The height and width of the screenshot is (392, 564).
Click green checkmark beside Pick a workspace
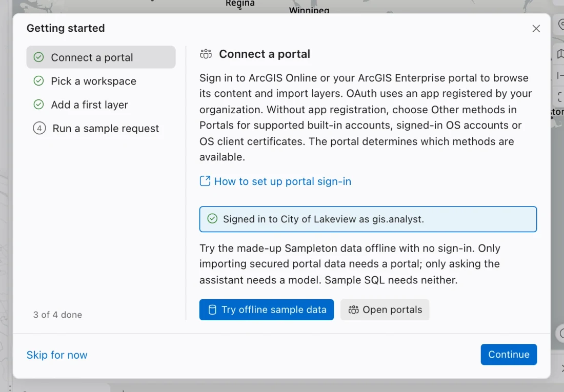pos(38,81)
